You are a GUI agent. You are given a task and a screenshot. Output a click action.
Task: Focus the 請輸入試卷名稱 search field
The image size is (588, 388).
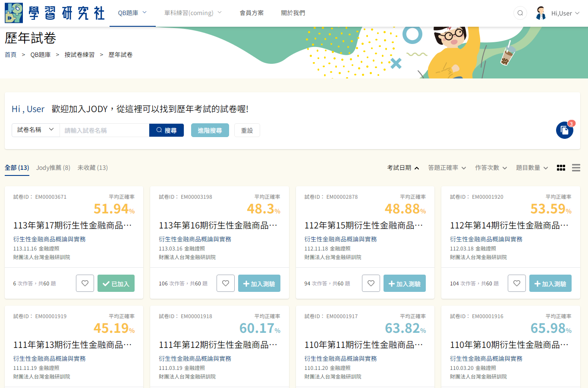(104, 130)
